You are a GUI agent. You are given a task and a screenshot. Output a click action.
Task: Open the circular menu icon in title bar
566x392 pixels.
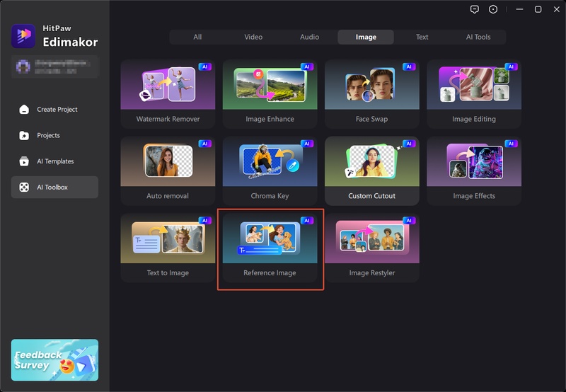(492, 9)
